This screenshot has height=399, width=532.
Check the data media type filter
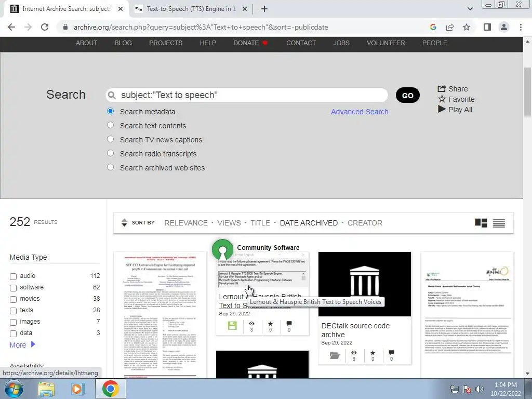tap(13, 334)
